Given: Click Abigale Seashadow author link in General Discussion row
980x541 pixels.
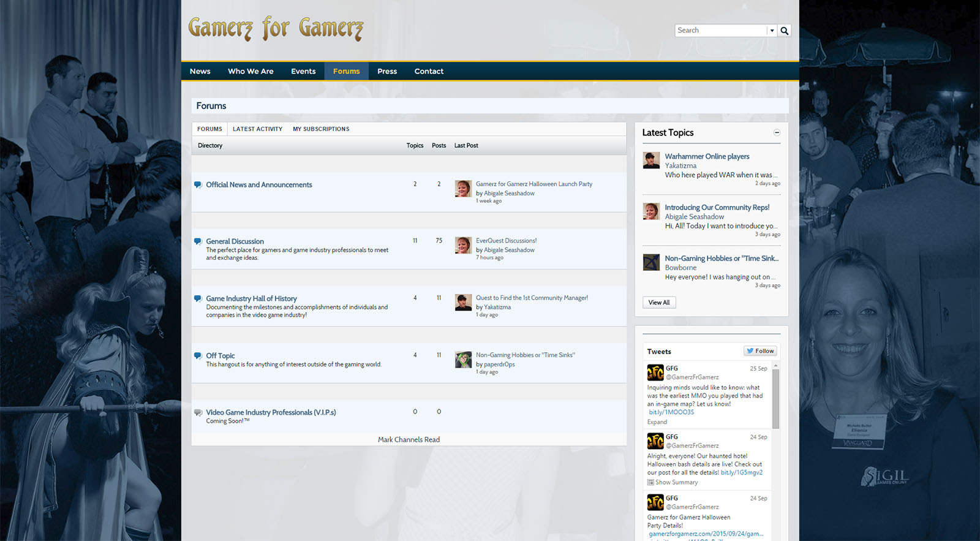Looking at the screenshot, I should [x=509, y=250].
